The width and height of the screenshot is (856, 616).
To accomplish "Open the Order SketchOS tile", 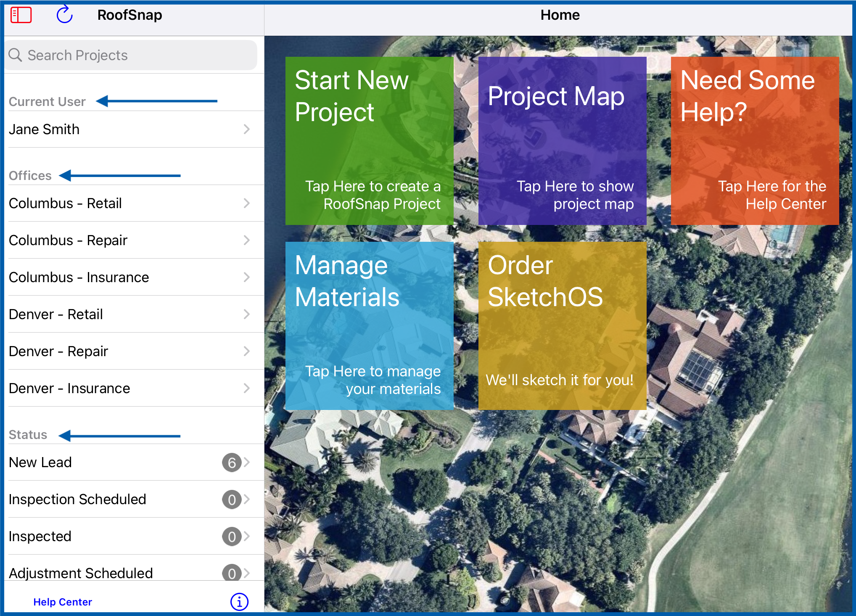I will click(562, 326).
